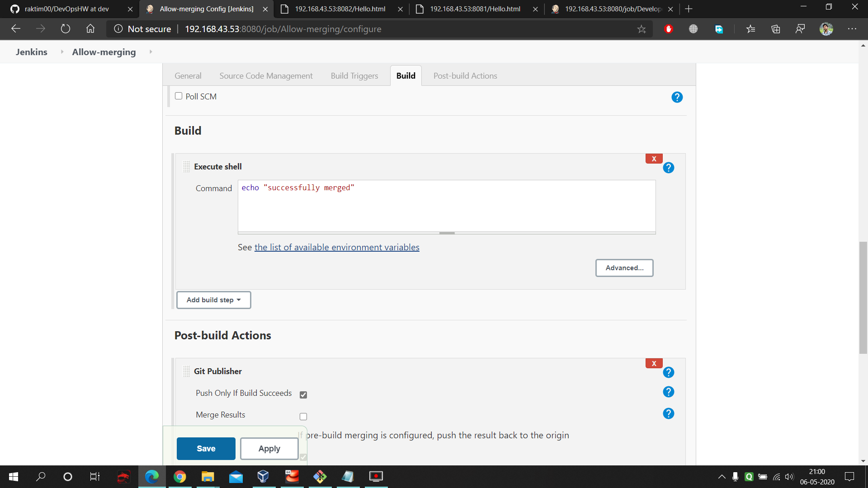Go to the Post-build Actions tab
Viewport: 868px width, 488px height.
click(465, 76)
